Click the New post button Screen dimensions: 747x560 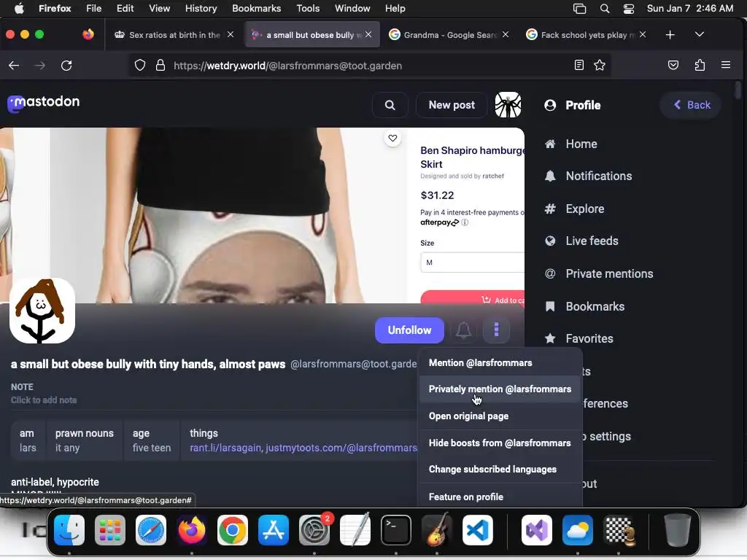click(x=452, y=105)
